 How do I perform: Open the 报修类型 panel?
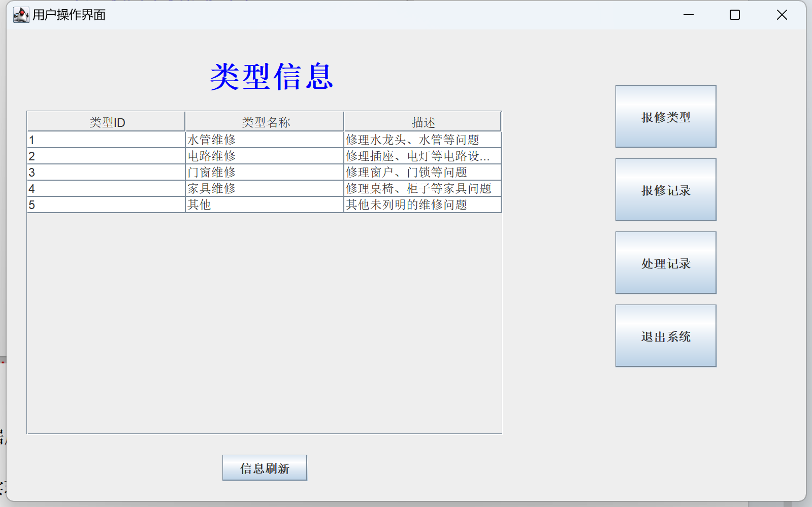click(x=665, y=117)
